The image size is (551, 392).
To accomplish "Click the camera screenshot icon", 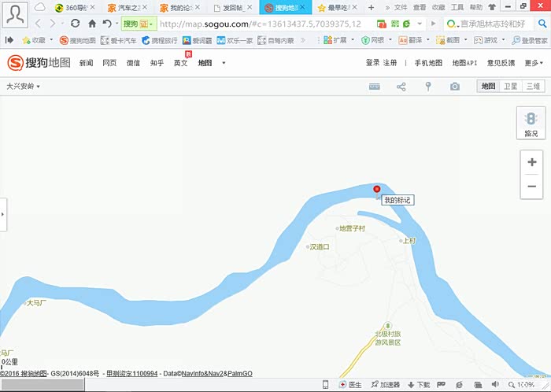I will point(455,87).
